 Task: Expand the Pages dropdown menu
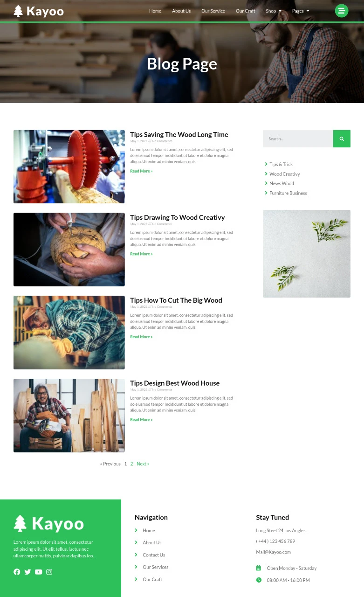click(x=301, y=11)
